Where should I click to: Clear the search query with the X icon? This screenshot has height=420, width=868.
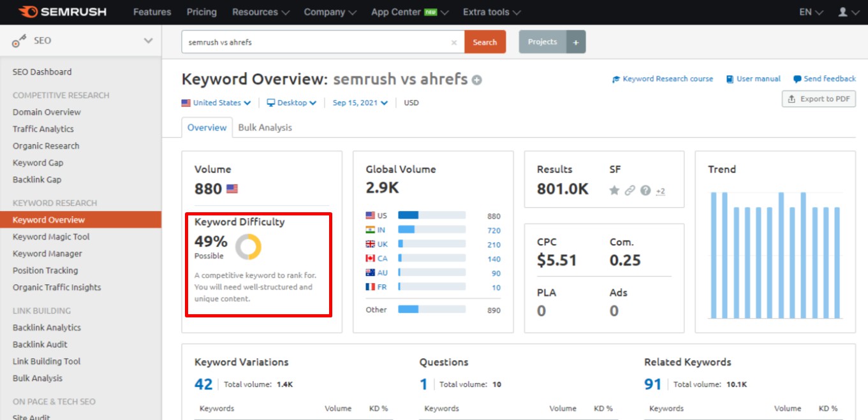(453, 41)
